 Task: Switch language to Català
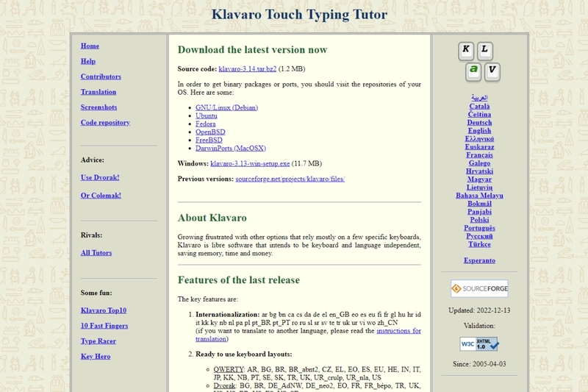point(479,107)
